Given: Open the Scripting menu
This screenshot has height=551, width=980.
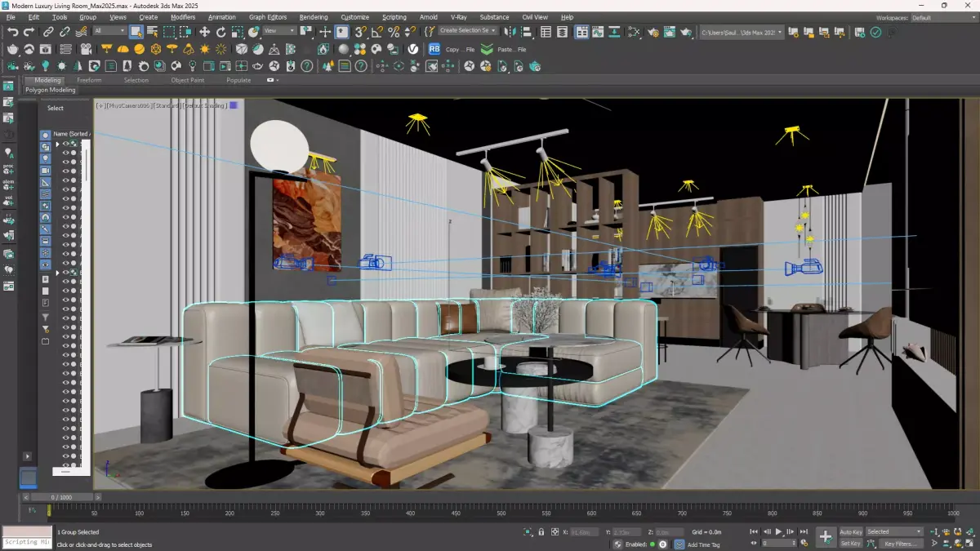Looking at the screenshot, I should point(394,17).
